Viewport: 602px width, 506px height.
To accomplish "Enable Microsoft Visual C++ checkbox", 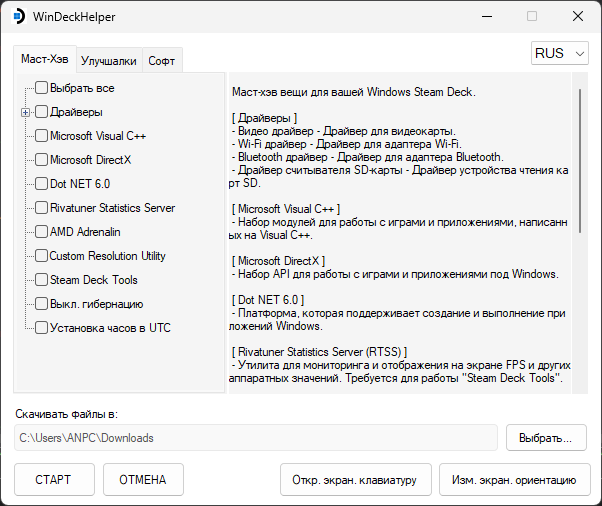I will tap(41, 136).
